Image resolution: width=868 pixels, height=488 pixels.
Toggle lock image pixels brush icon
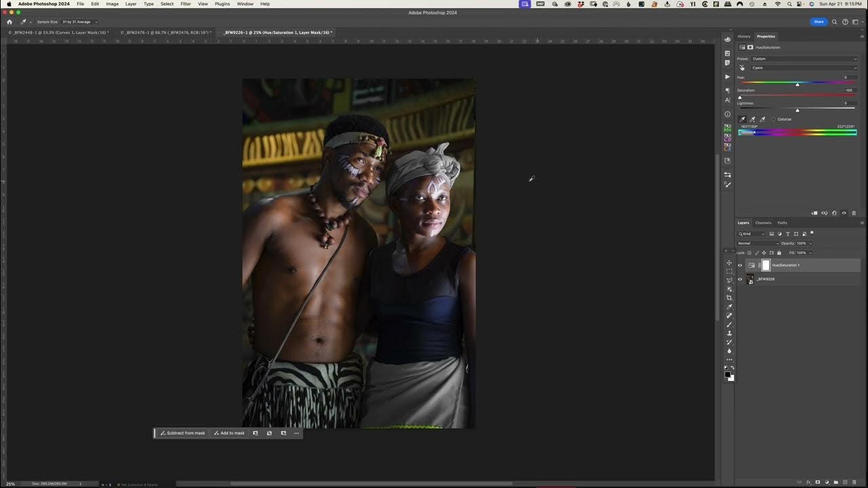757,253
